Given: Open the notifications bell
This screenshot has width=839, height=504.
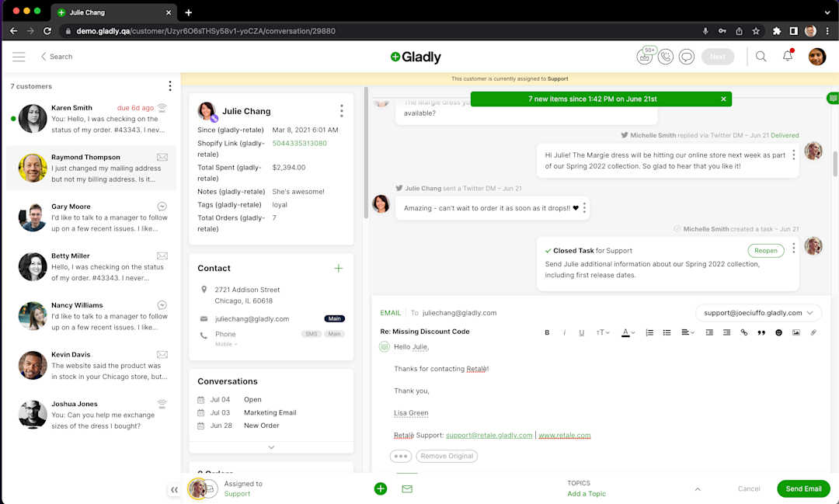Looking at the screenshot, I should coord(788,56).
